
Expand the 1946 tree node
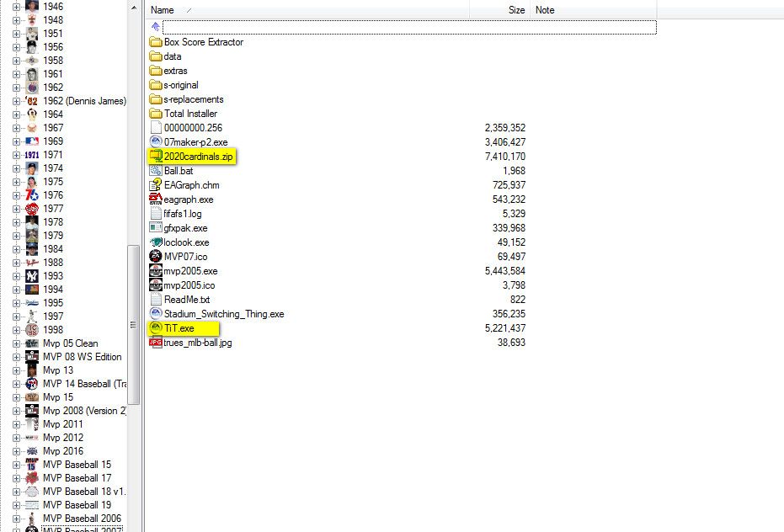[x=16, y=7]
